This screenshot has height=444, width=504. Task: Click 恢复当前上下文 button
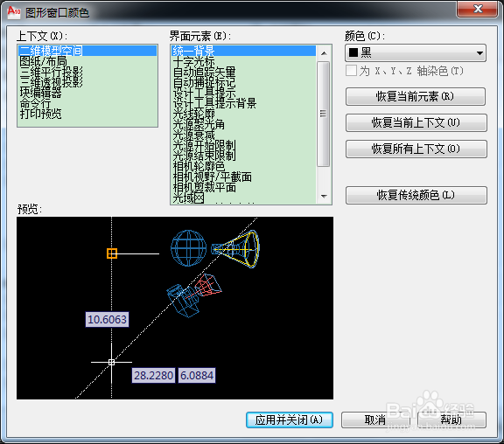416,122
